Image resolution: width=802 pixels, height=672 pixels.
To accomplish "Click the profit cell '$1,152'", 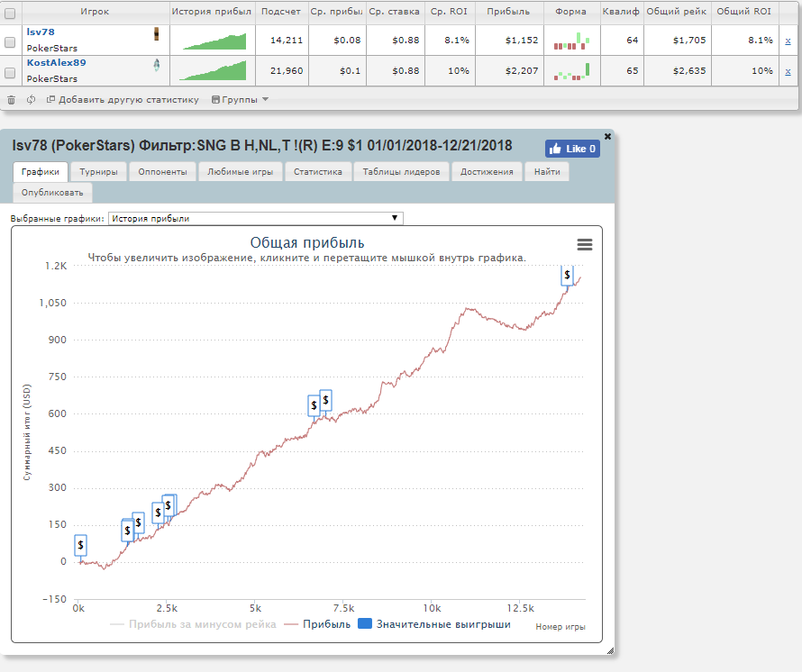I will [522, 40].
